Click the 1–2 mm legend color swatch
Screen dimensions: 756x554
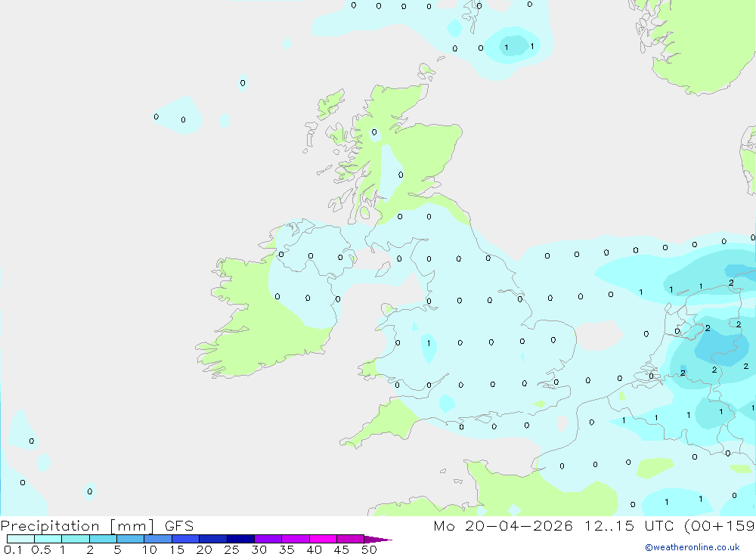(x=75, y=539)
